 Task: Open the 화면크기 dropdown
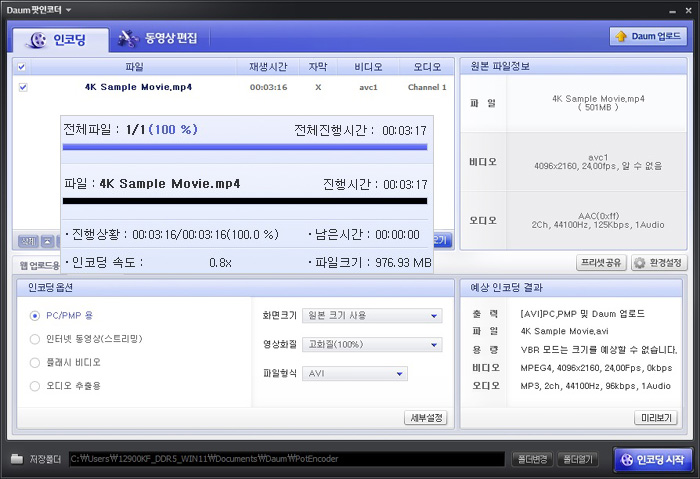click(372, 315)
